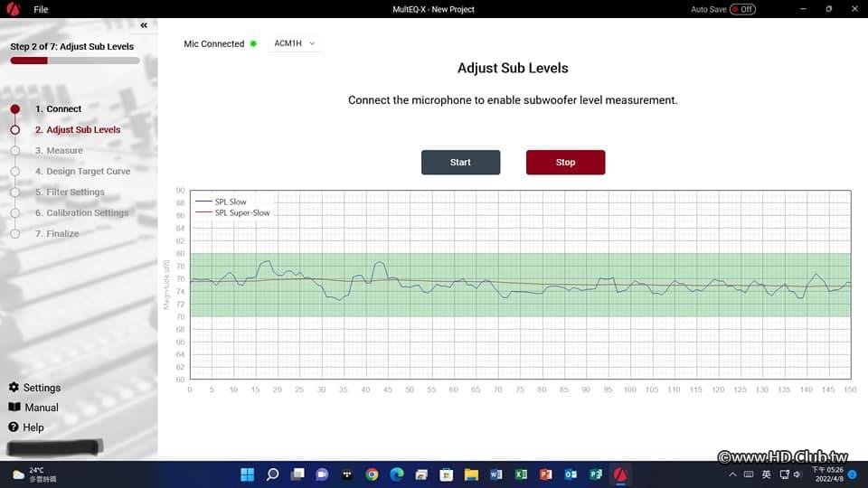Open taskbar Search

click(x=272, y=474)
